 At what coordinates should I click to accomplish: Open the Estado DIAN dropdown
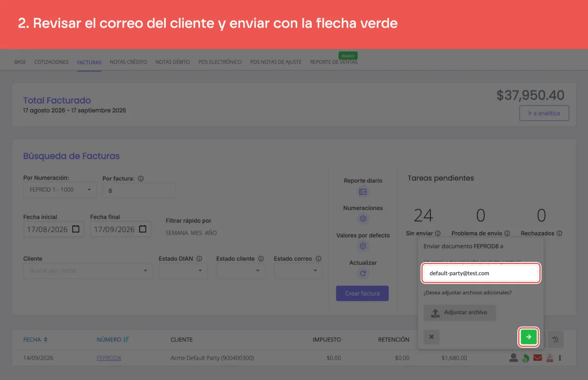[x=183, y=271]
